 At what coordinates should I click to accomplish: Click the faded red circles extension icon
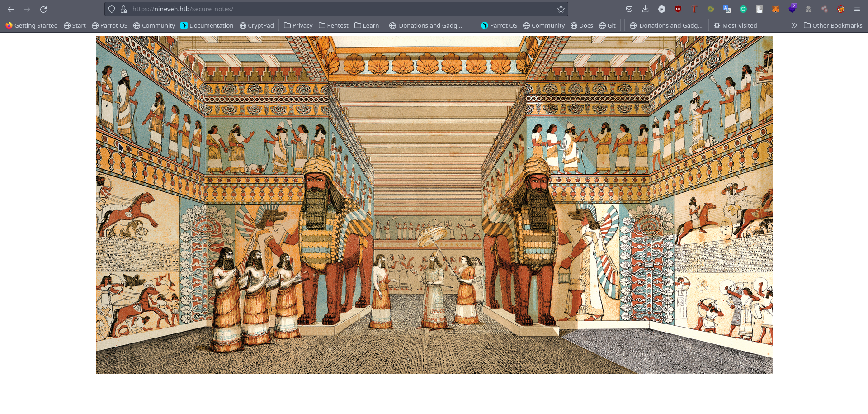(x=825, y=9)
